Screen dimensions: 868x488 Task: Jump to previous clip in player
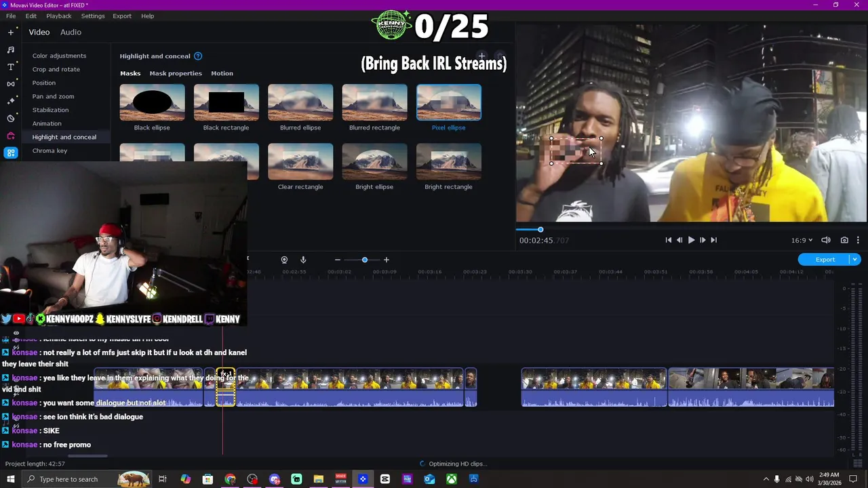pyautogui.click(x=668, y=240)
